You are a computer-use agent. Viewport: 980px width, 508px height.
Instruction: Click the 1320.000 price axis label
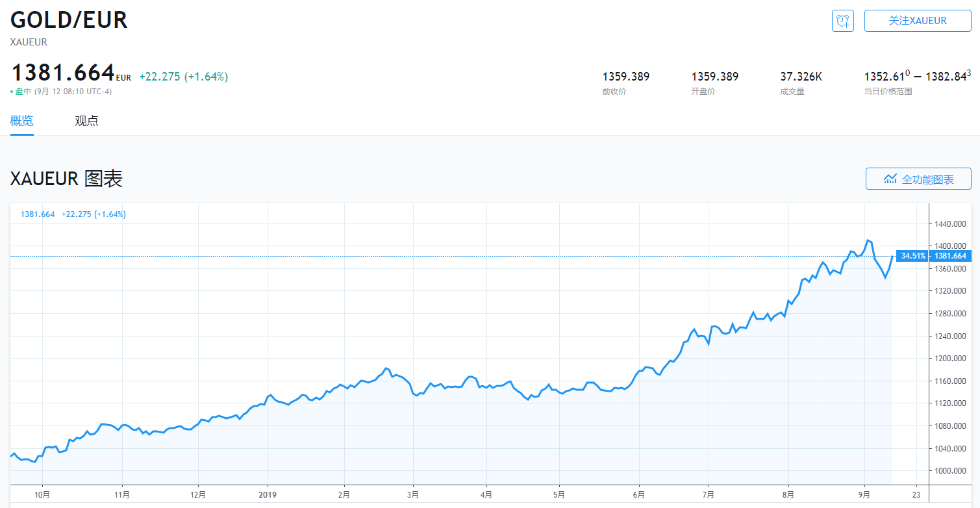[951, 290]
